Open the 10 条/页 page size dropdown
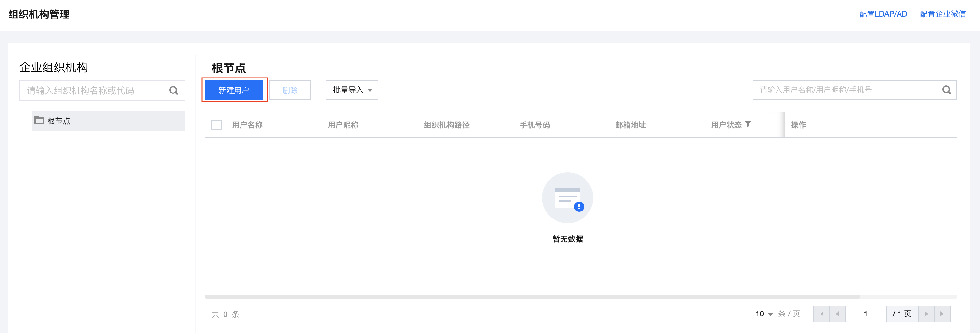Viewport: 980px width, 333px height. point(764,314)
